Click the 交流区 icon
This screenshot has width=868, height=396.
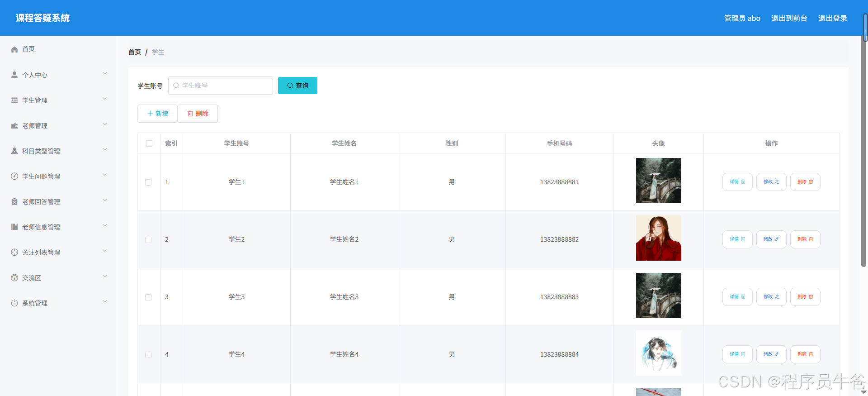click(x=14, y=277)
